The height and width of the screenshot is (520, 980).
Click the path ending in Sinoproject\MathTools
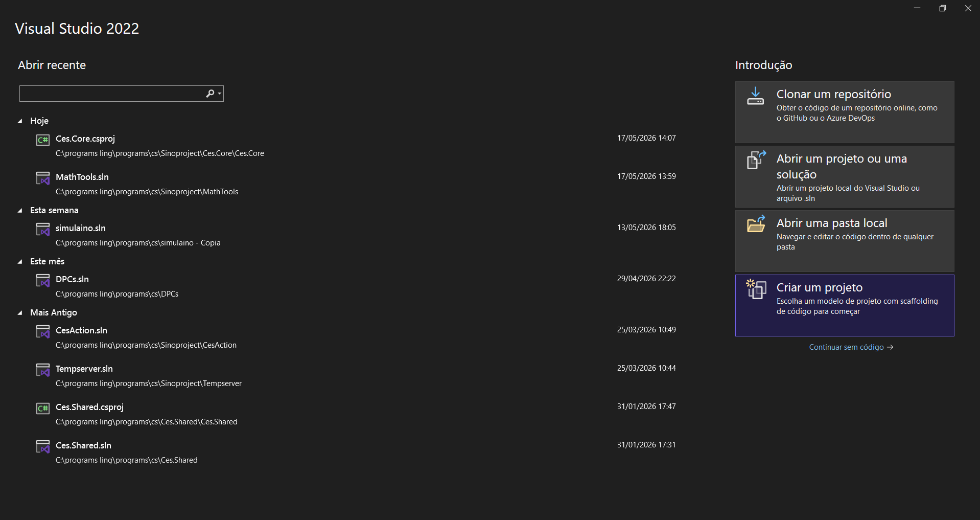(147, 192)
